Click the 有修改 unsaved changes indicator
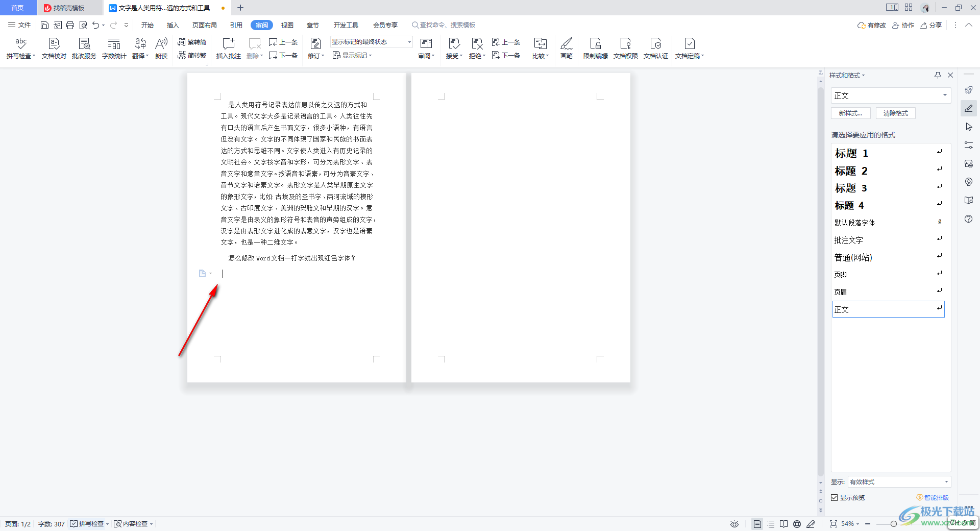 click(x=872, y=25)
